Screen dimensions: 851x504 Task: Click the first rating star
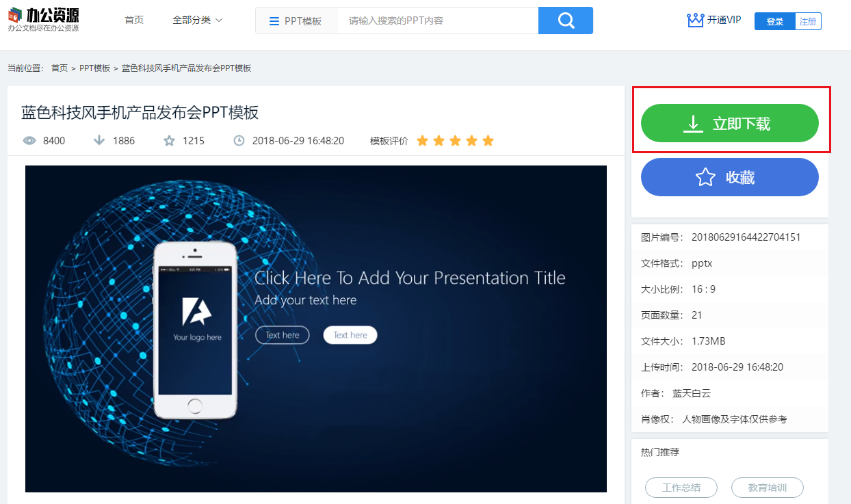422,141
